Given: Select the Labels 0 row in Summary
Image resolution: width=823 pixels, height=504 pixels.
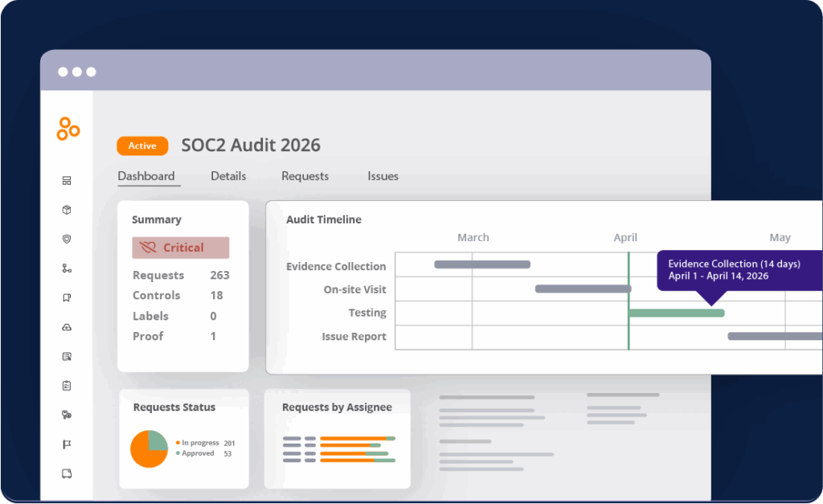Looking at the screenshot, I should pos(174,316).
